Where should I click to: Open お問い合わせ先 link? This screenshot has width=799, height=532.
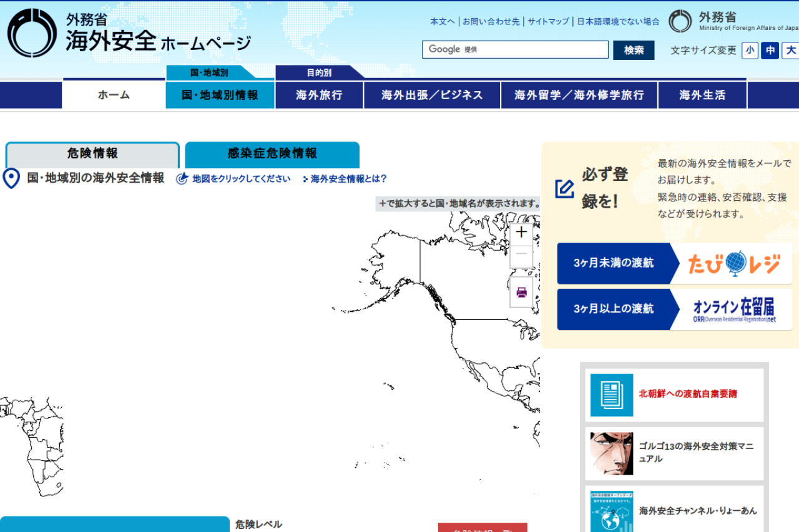(491, 21)
